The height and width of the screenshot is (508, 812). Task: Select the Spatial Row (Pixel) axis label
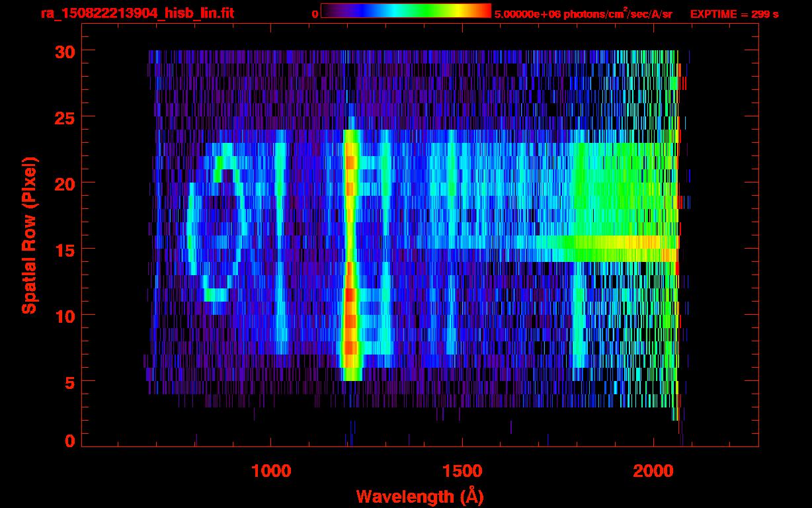click(x=29, y=235)
